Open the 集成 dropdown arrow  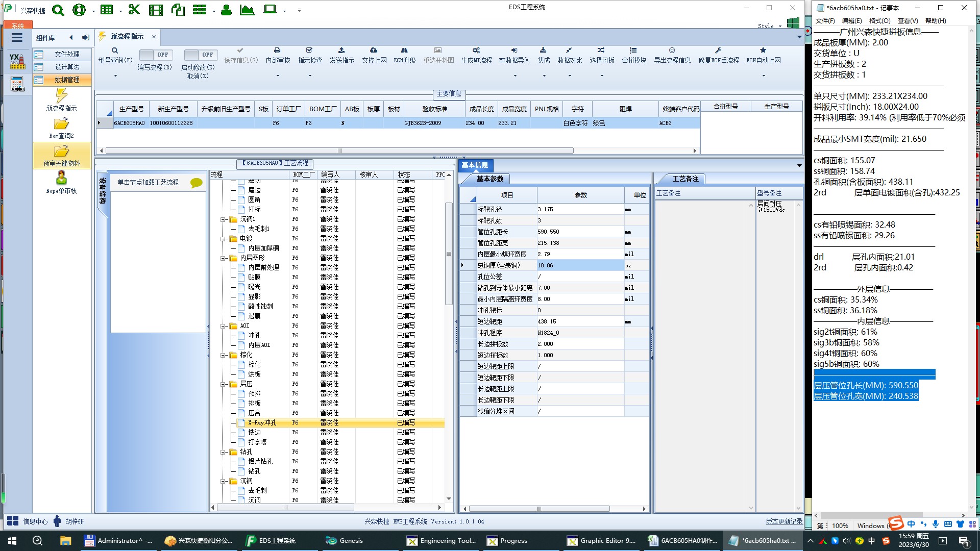click(544, 76)
